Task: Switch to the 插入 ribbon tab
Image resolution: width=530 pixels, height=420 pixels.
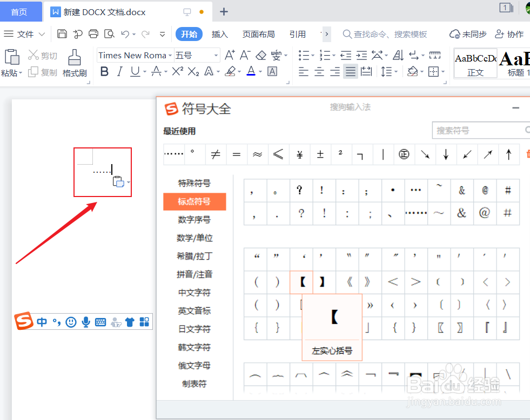Action: pos(219,33)
